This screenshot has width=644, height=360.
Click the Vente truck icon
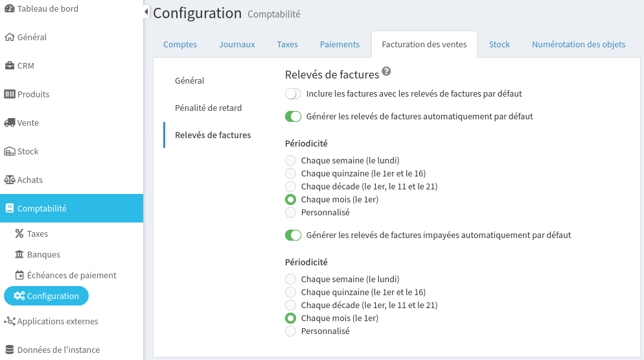[x=10, y=123]
